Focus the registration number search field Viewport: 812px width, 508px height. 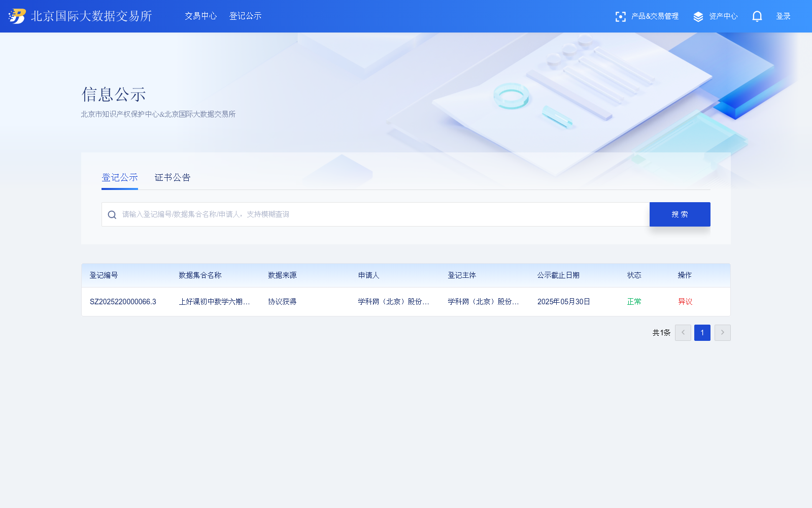376,214
